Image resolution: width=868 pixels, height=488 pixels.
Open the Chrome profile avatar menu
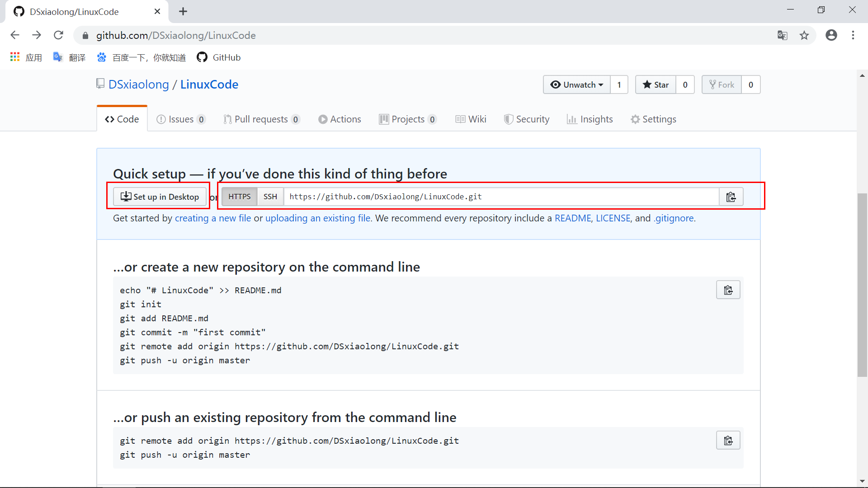(831, 35)
